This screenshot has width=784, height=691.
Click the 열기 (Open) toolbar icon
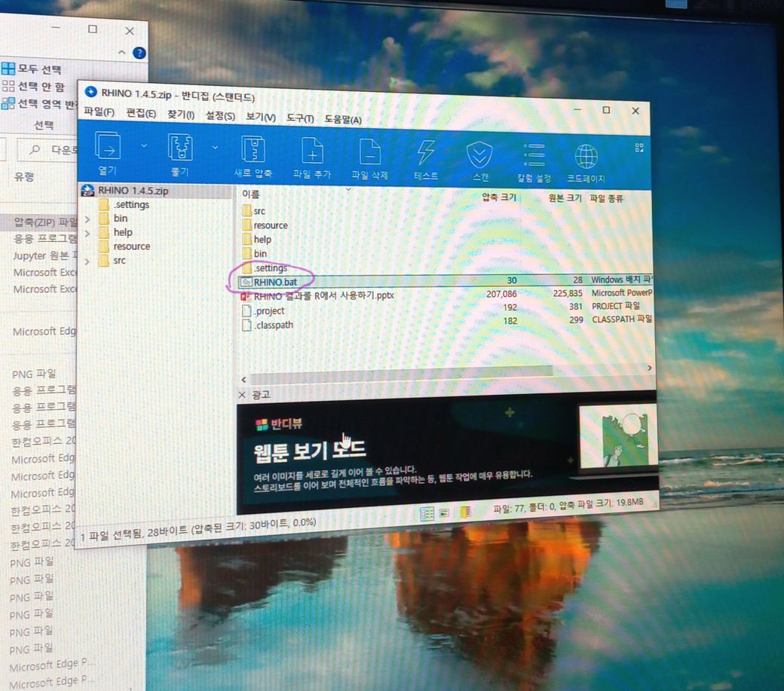[107, 148]
